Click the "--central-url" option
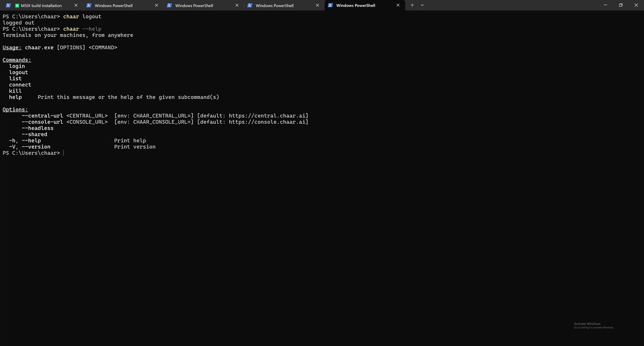Screen dimensions: 644x346 click(x=42, y=116)
